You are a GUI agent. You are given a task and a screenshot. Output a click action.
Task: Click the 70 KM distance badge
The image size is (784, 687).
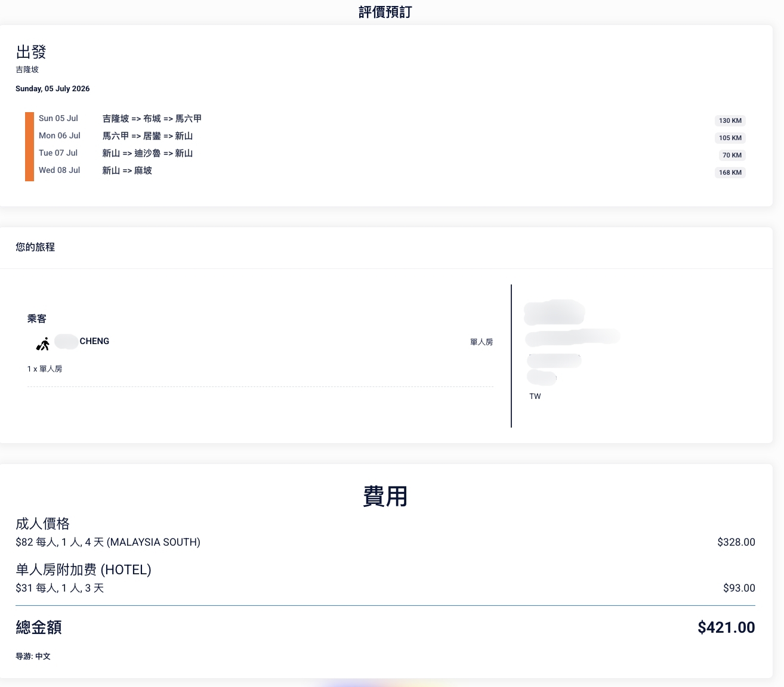732,155
